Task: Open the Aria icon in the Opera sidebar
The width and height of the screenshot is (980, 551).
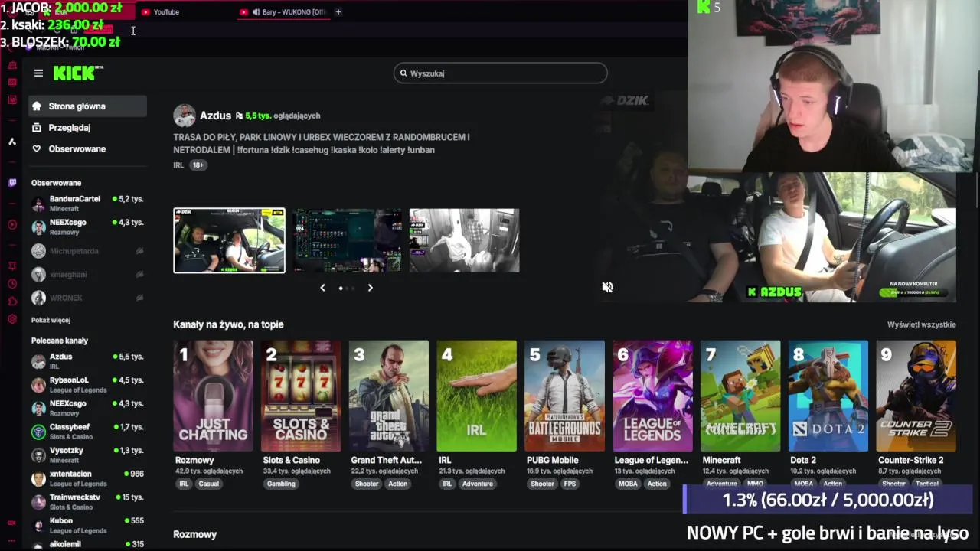Action: pos(12,142)
